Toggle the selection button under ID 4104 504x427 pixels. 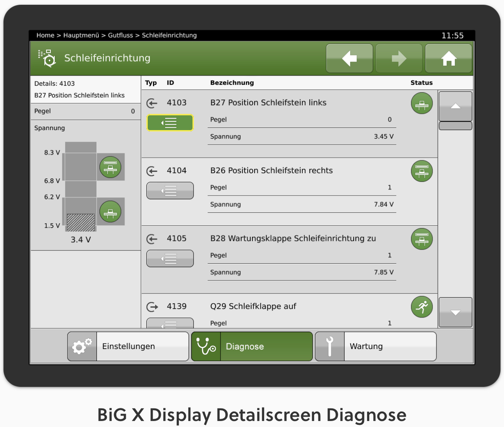pyautogui.click(x=170, y=190)
